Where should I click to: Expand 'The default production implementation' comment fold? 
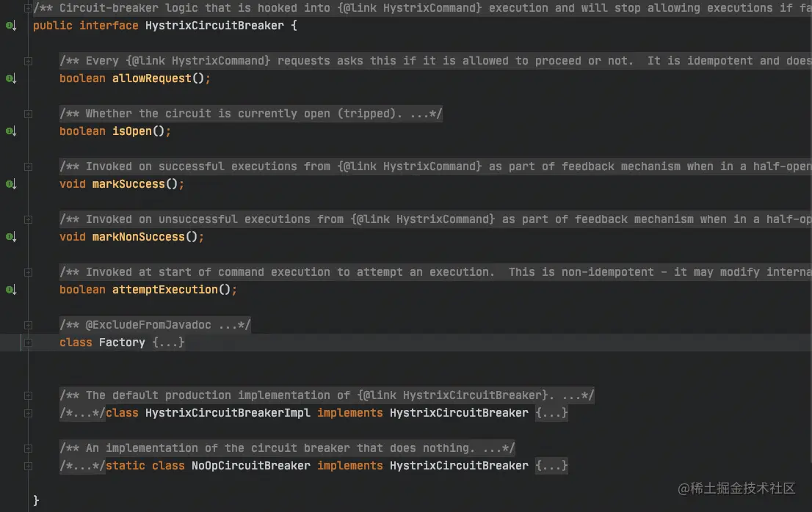28,395
